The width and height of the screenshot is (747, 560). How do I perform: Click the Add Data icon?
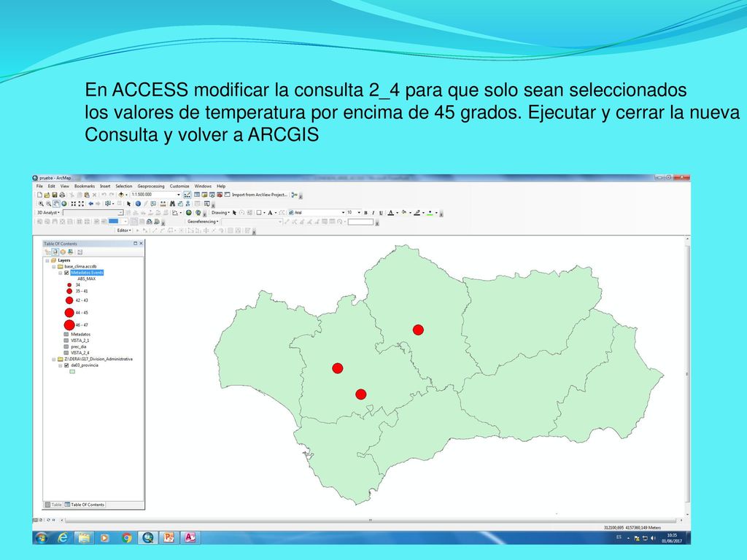point(121,195)
